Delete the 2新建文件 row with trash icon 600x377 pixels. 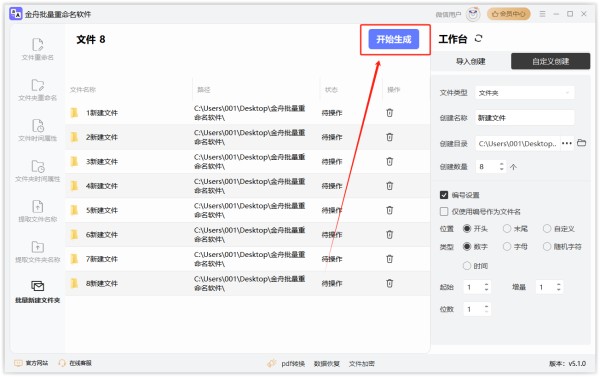point(390,137)
